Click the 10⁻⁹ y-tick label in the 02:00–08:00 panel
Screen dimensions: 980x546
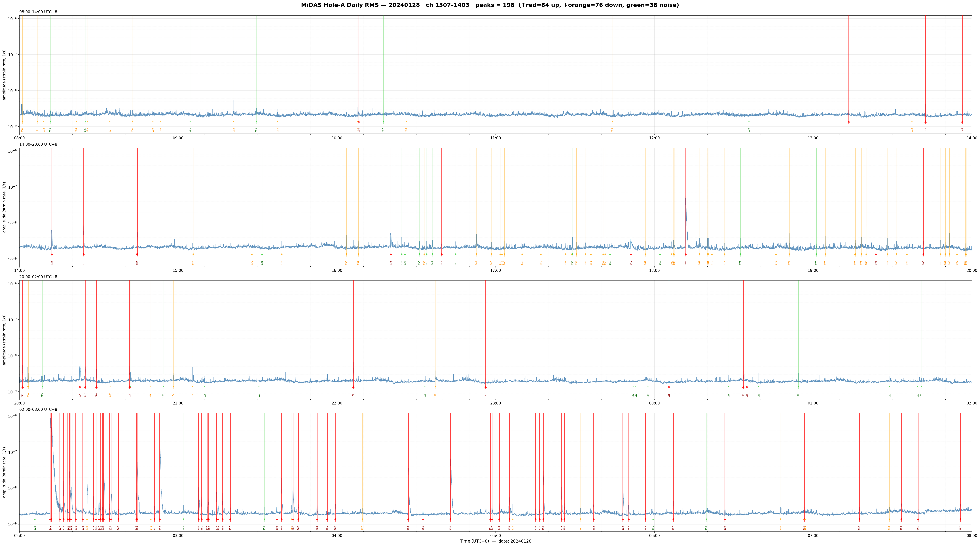(x=12, y=524)
